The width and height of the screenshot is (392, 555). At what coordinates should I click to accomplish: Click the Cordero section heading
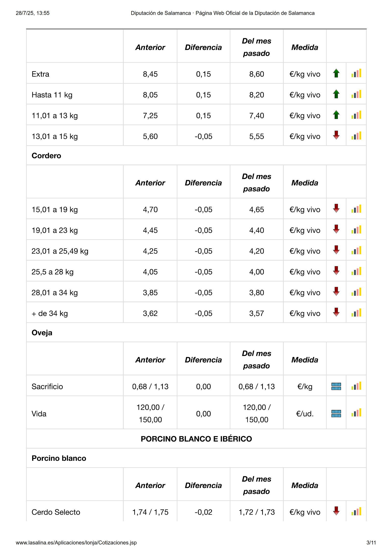46,156
